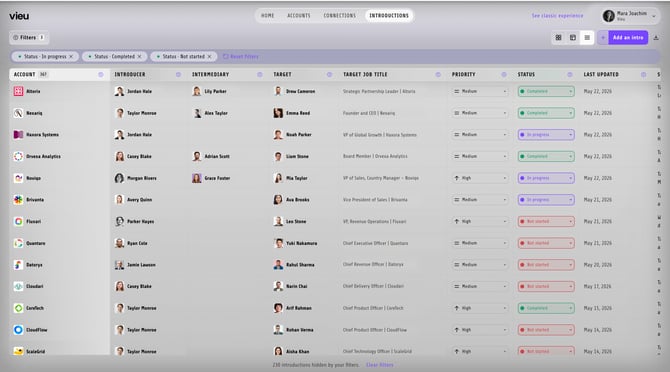
Task: Open the Priority column options icon
Action: pyautogui.click(x=504, y=74)
